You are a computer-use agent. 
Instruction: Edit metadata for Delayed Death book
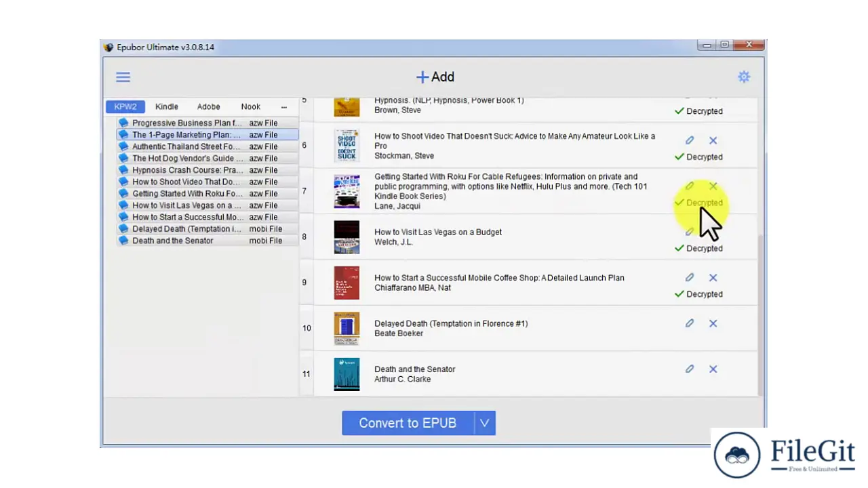tap(690, 323)
